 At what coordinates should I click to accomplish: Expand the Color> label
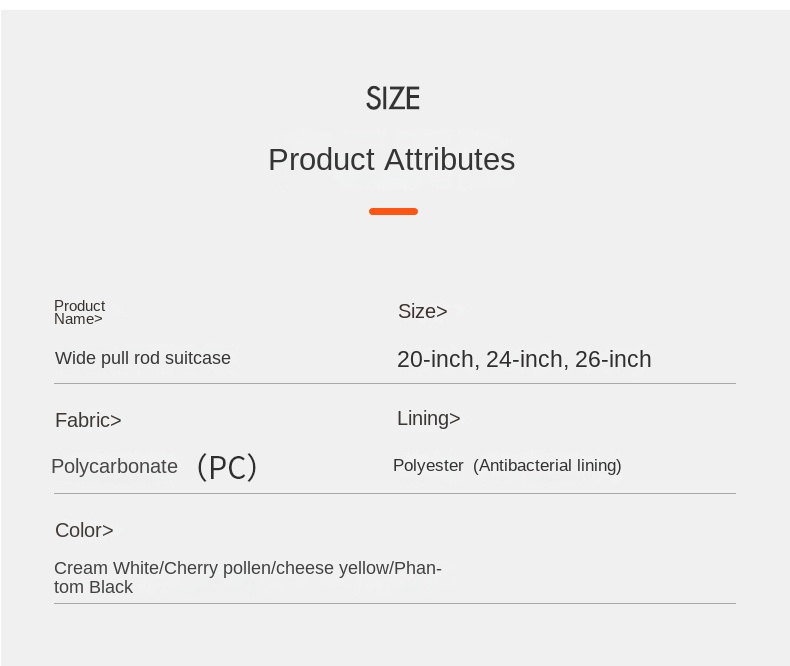click(x=84, y=530)
